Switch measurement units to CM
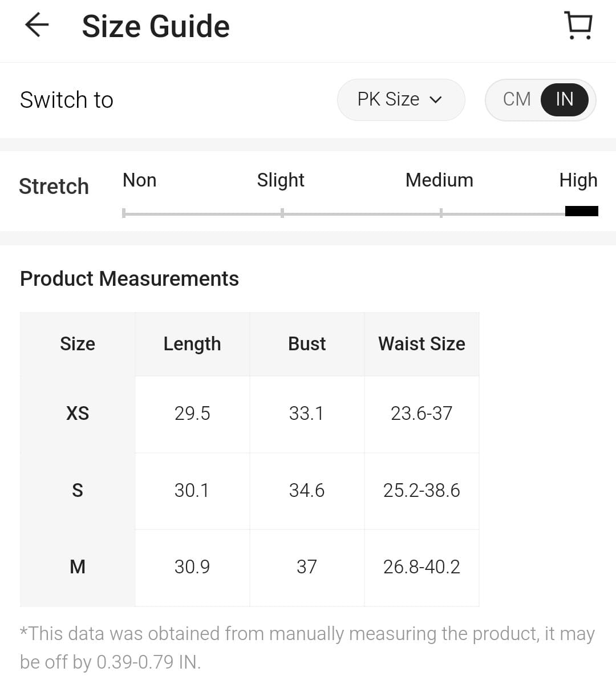This screenshot has width=616, height=692. 517,99
